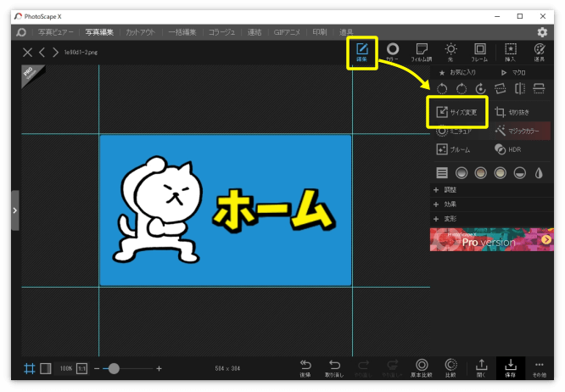This screenshot has height=392, width=565.
Task: Select the water drop blur icon
Action: click(x=539, y=173)
